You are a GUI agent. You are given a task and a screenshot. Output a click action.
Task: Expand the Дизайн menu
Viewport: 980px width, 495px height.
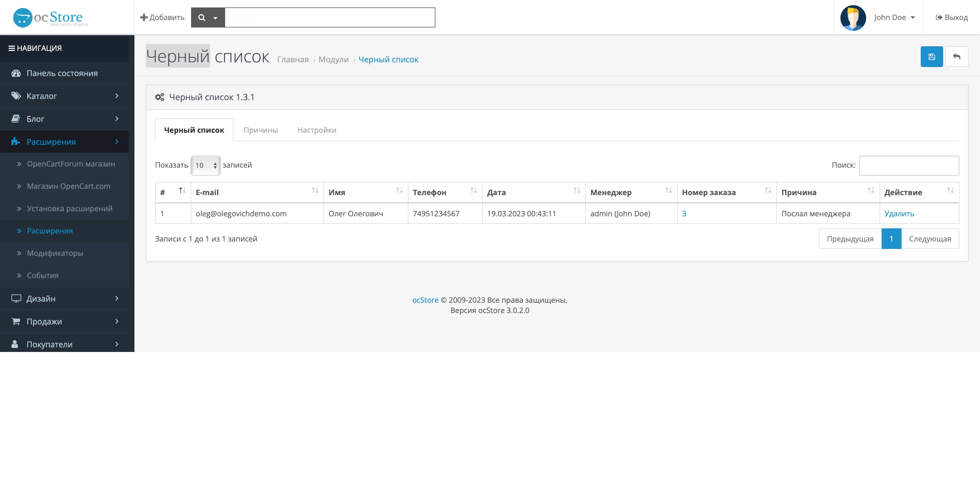click(x=64, y=299)
